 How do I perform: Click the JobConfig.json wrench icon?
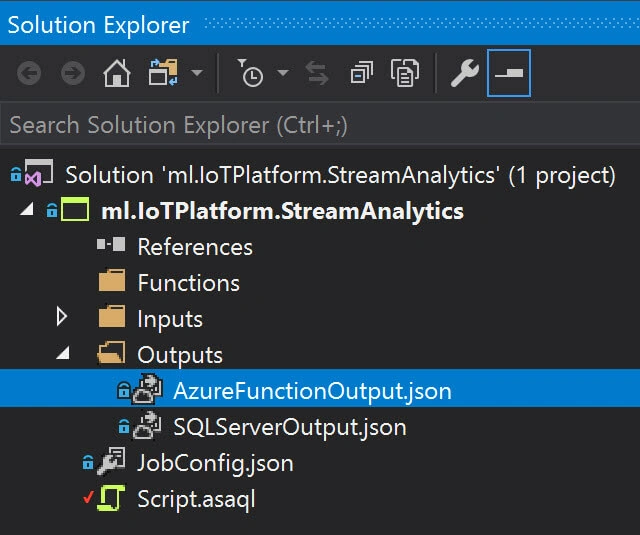coord(111,461)
